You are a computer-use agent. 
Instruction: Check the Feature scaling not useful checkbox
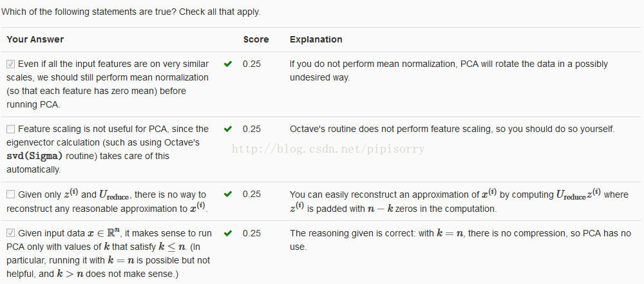point(11,129)
